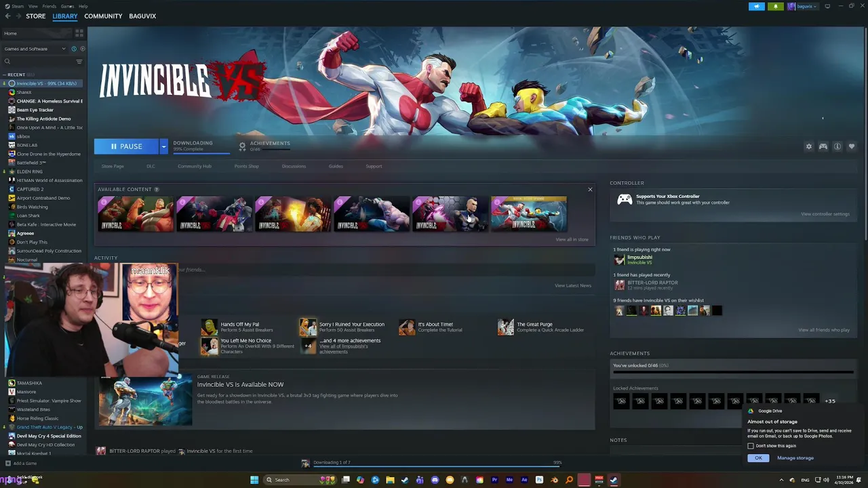
Task: Open the Help menu
Action: (83, 6)
